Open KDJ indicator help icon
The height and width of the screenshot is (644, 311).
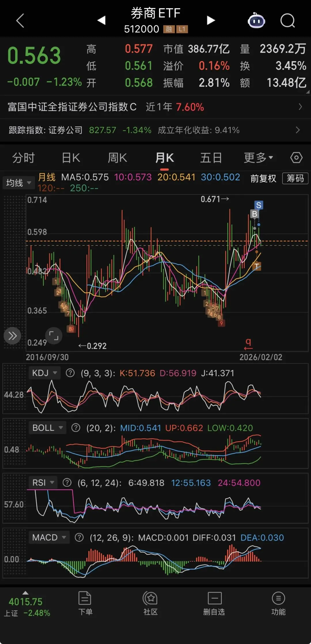70,373
